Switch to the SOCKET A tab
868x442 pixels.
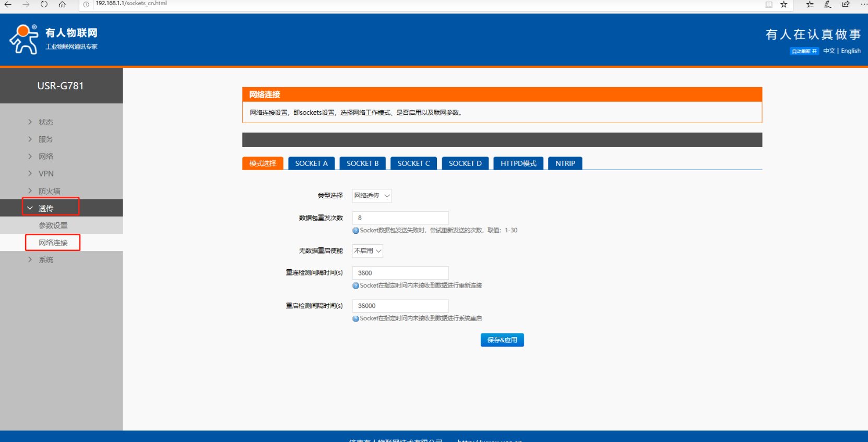coord(311,163)
